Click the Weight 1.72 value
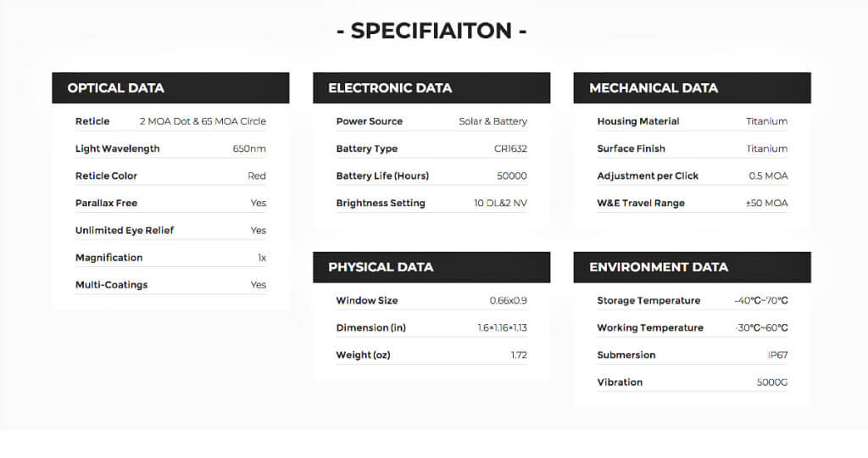The width and height of the screenshot is (868, 458). (x=519, y=355)
